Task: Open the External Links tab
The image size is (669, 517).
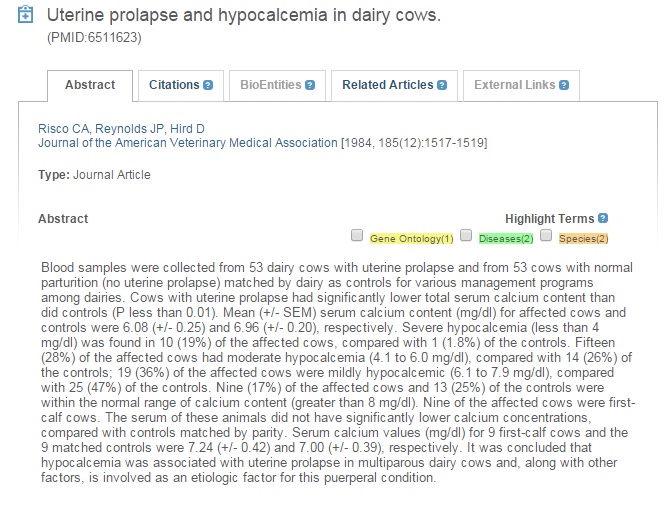Action: 514,85
